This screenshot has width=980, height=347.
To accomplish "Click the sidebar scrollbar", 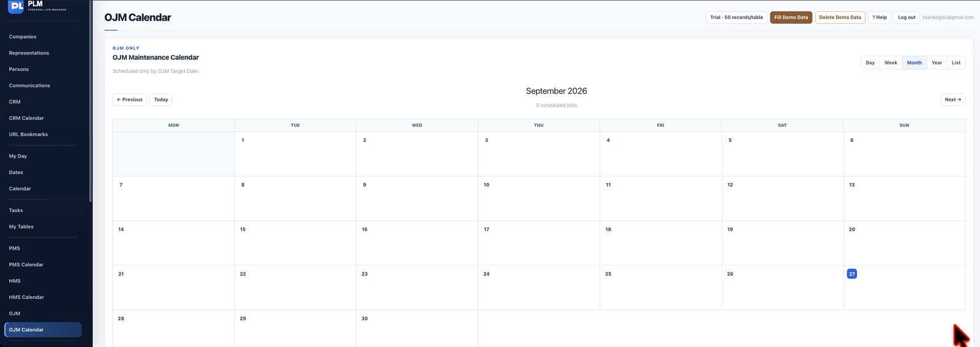I will point(91,101).
